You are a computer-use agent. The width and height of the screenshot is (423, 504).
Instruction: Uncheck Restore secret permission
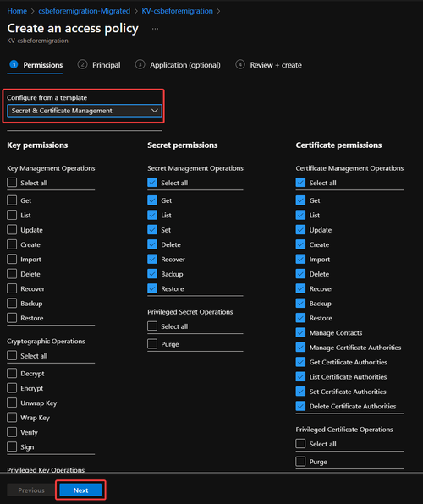152,288
